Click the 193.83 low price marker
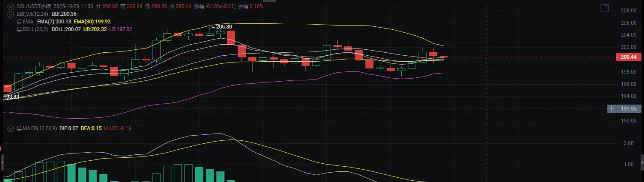644x182 pixels. click(11, 97)
